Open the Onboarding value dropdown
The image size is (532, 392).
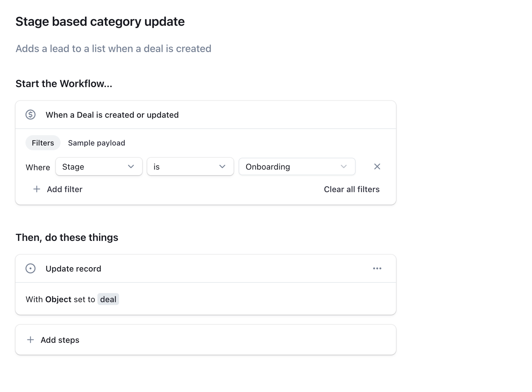point(297,167)
